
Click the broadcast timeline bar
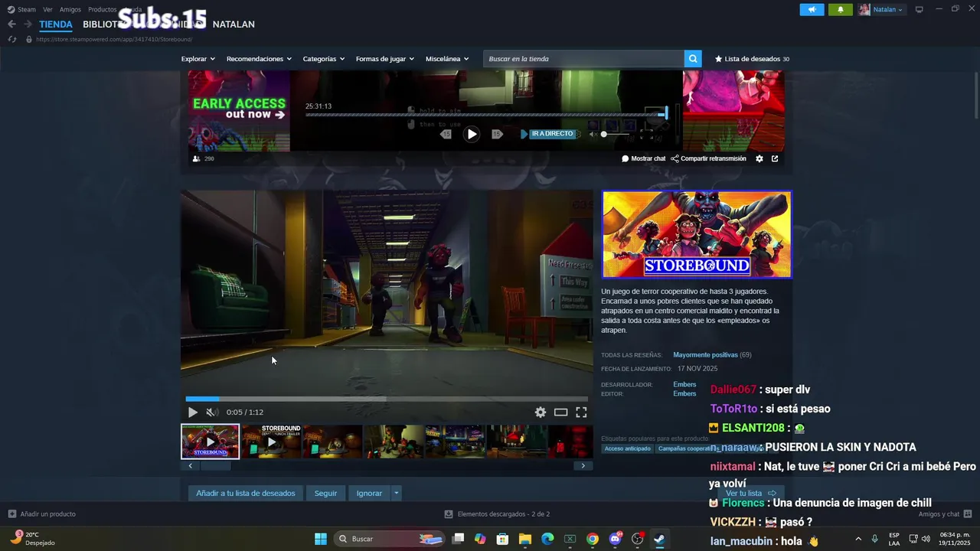[x=486, y=115]
